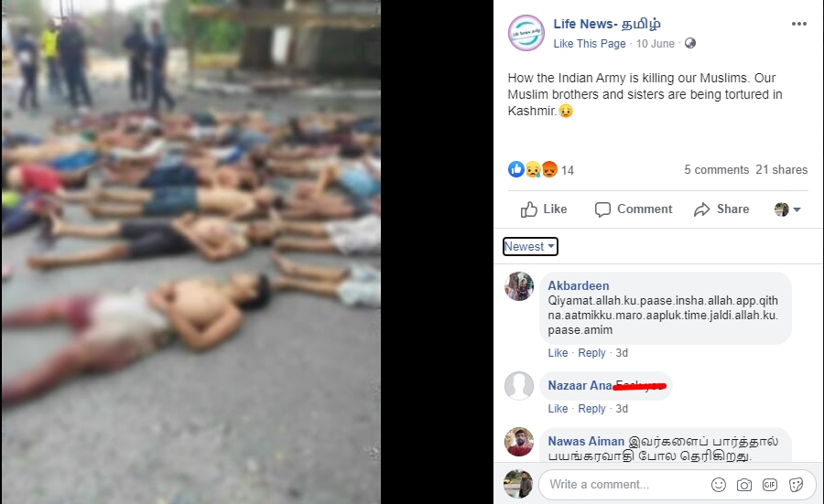824x504 pixels.
Task: Click the angry reaction emoji icon
Action: tap(549, 169)
